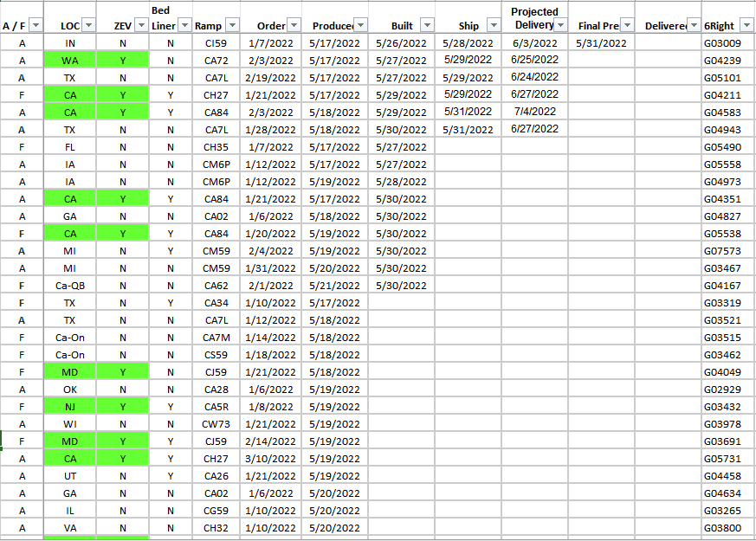Expand the Final Pre column filter

(627, 25)
